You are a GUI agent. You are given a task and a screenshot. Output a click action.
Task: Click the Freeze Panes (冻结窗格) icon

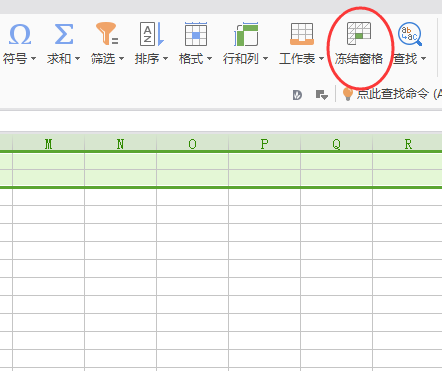pos(359,33)
